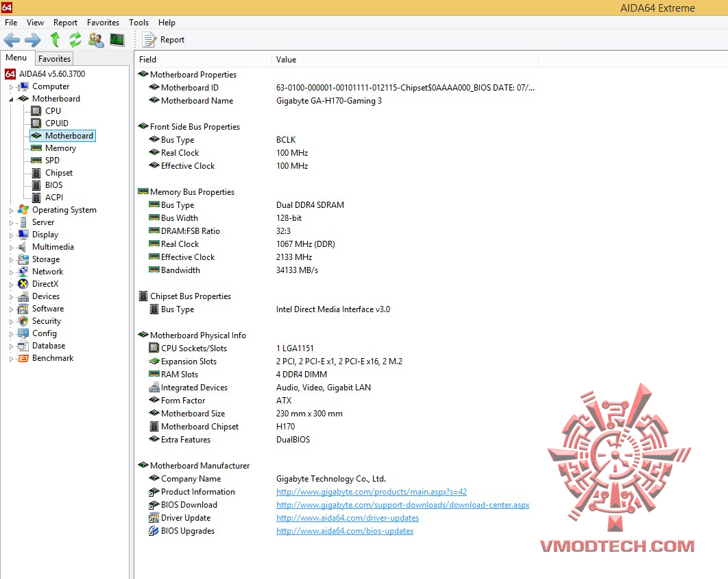Viewport: 728px width, 579px height.
Task: Expand the Server tree node
Action: (11, 222)
